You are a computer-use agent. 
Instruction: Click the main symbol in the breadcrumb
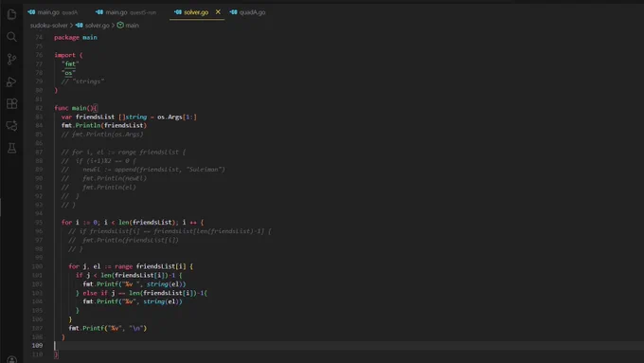tap(132, 26)
